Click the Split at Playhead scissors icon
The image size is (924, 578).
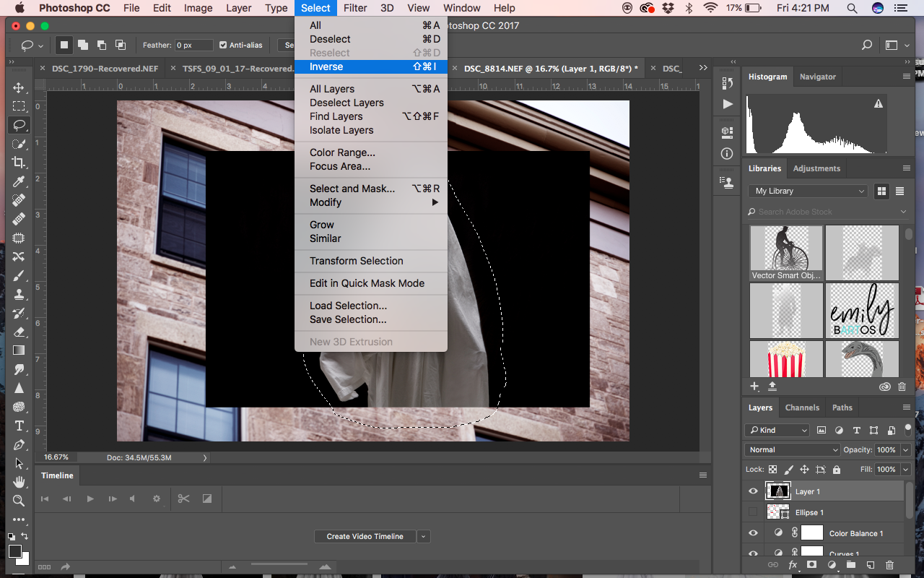point(183,499)
